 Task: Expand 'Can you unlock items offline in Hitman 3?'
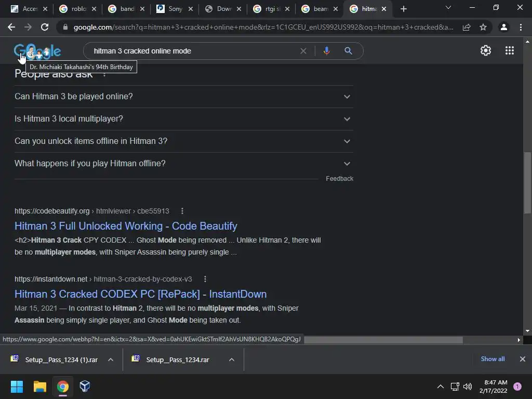point(184,141)
